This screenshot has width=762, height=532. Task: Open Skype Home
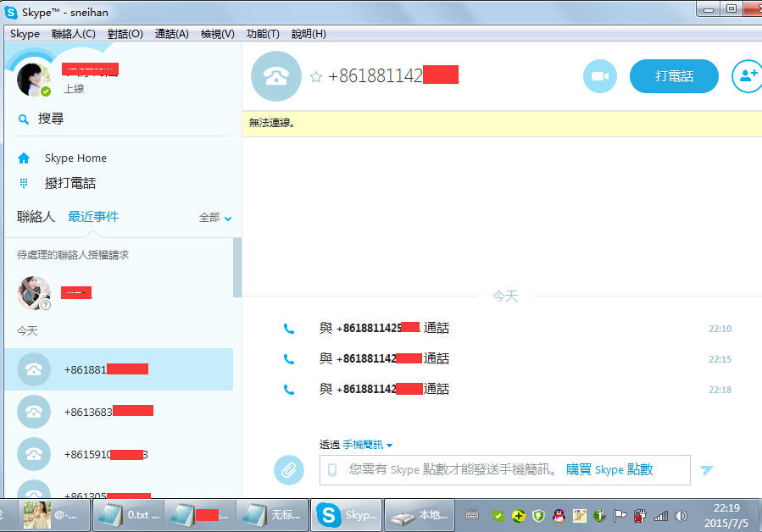(75, 158)
